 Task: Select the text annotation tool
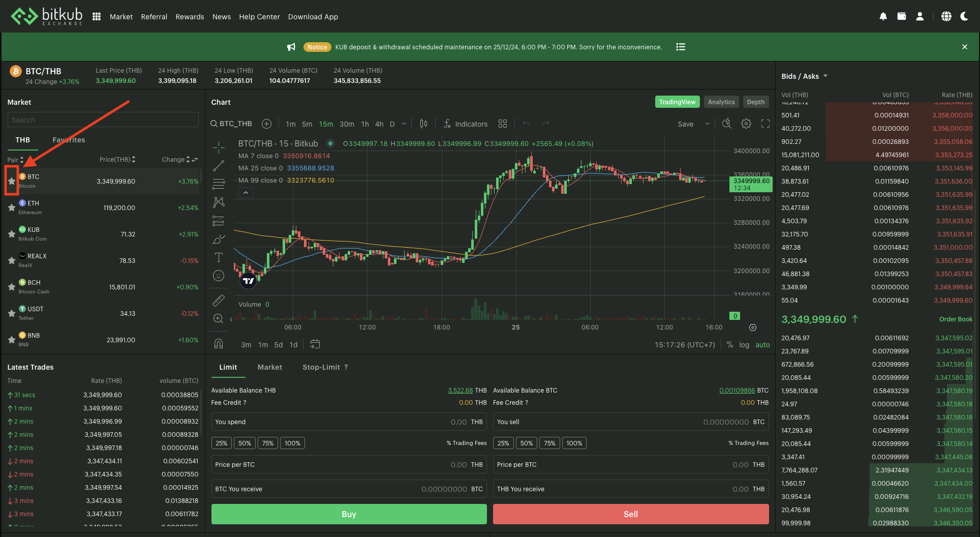219,257
